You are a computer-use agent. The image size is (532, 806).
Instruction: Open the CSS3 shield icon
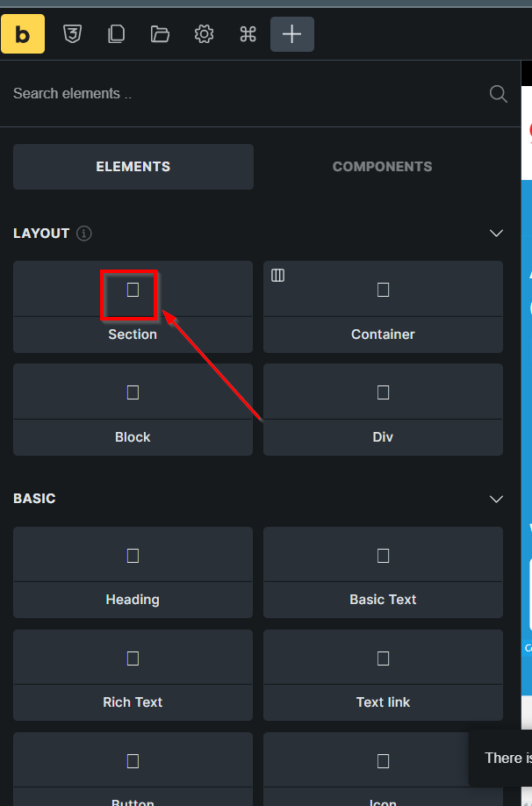pyautogui.click(x=73, y=34)
